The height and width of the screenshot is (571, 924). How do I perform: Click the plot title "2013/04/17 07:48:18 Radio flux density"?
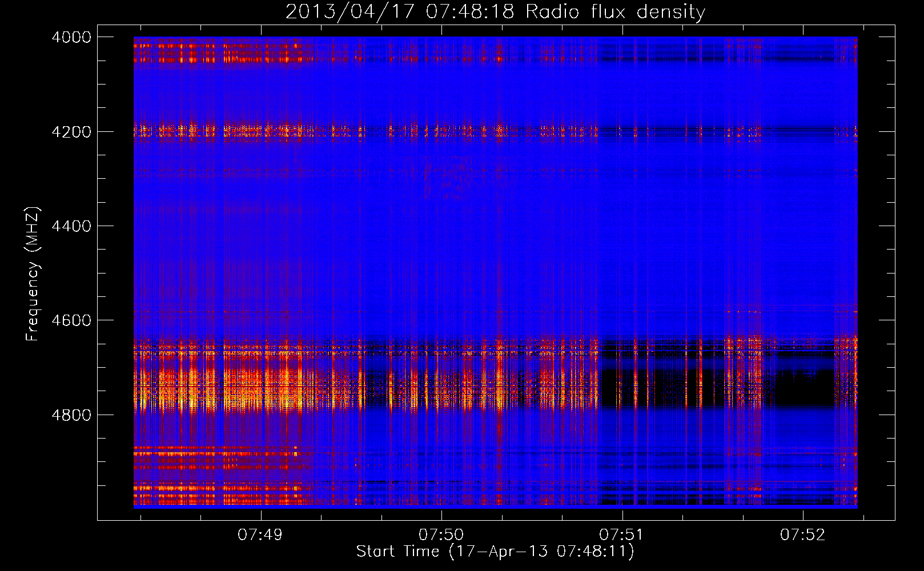(495, 12)
